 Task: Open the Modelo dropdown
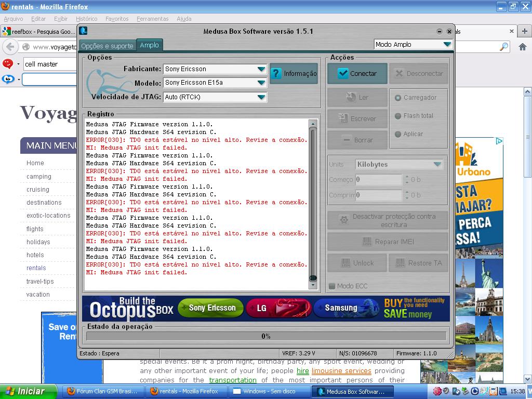(x=261, y=83)
